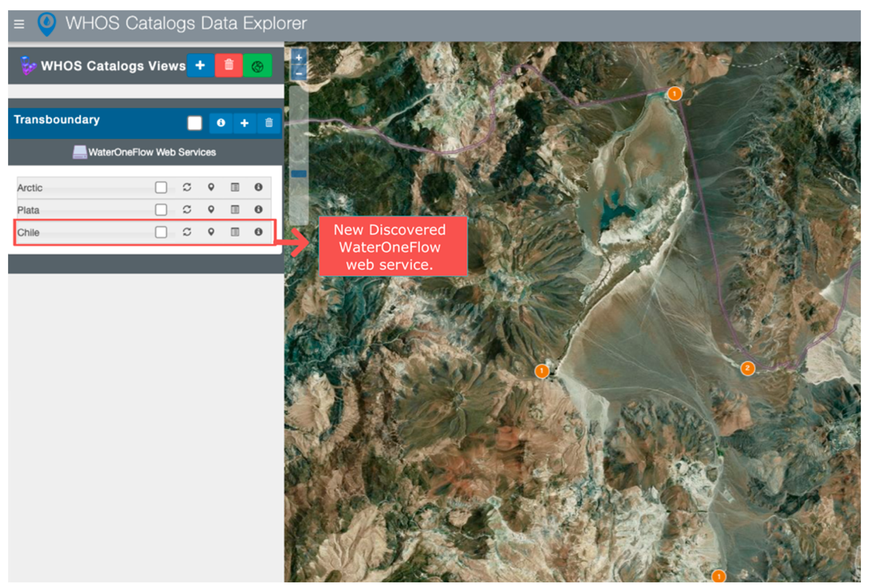Refresh the Arctic web service

tap(187, 187)
